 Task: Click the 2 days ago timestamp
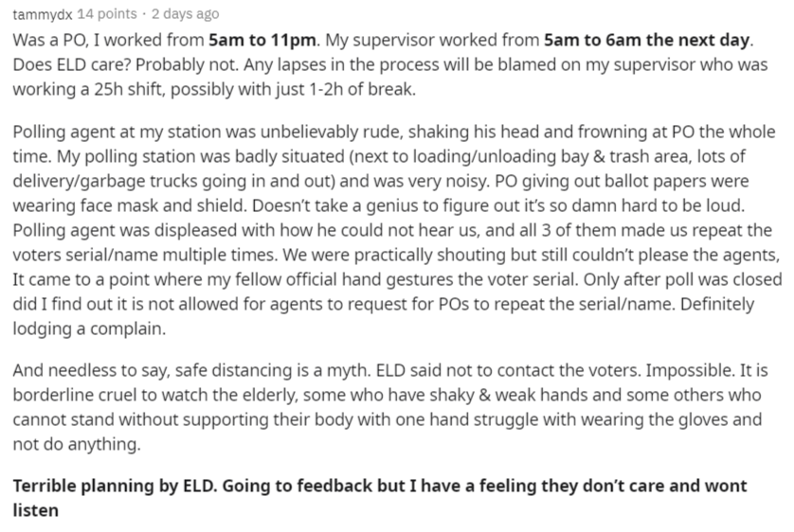click(x=186, y=13)
